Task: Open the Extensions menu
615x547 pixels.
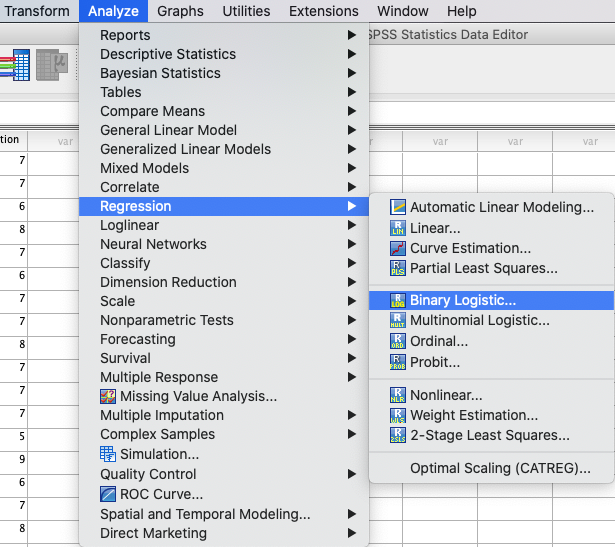Action: point(324,11)
